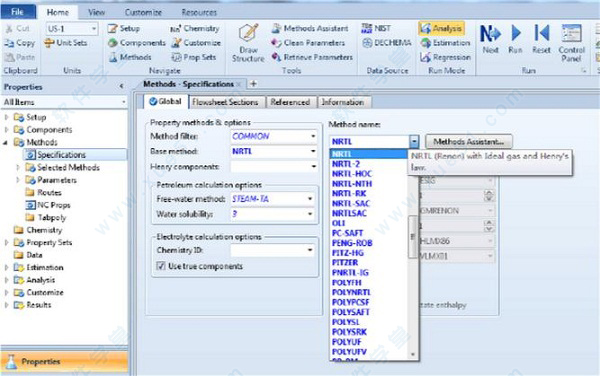
Task: Collapse the Properties navigation pane
Action: [121, 87]
